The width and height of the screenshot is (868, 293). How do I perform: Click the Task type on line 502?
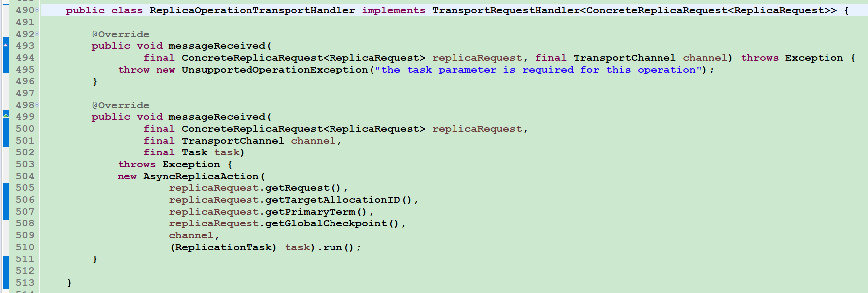pyautogui.click(x=195, y=152)
